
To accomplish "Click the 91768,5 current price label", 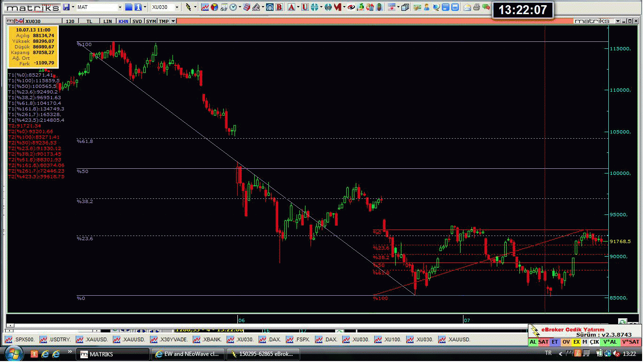I will [620, 241].
